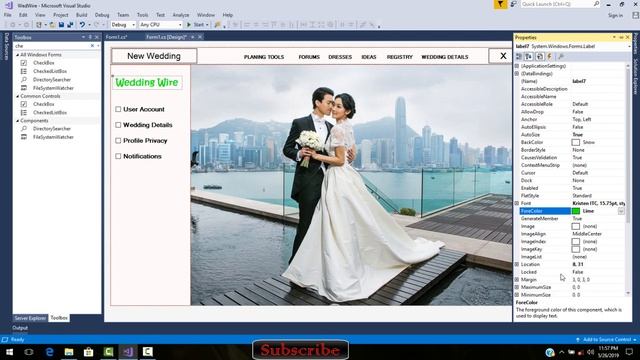Screen dimensions: 640x360
Task: Open Microsoft Edge from the taskbar
Action: (49, 352)
